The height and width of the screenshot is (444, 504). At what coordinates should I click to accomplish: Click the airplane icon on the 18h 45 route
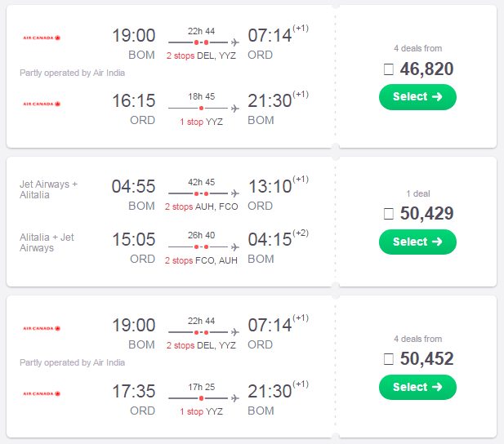click(235, 109)
